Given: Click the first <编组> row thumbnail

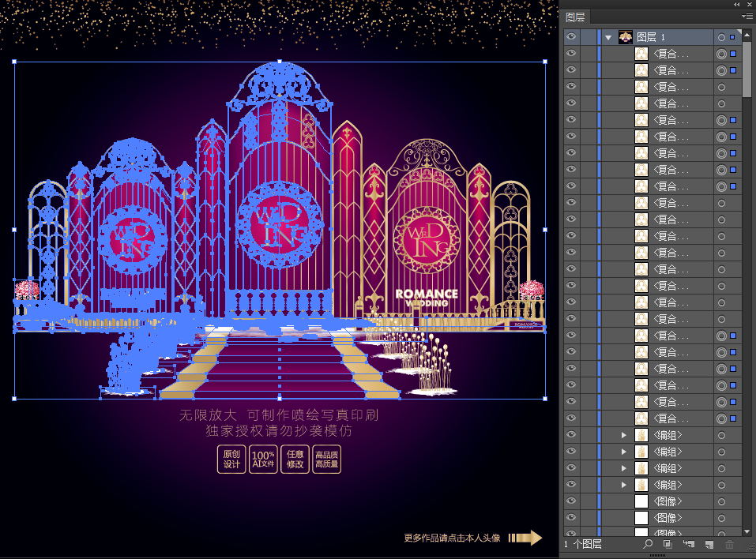Looking at the screenshot, I should [x=641, y=435].
